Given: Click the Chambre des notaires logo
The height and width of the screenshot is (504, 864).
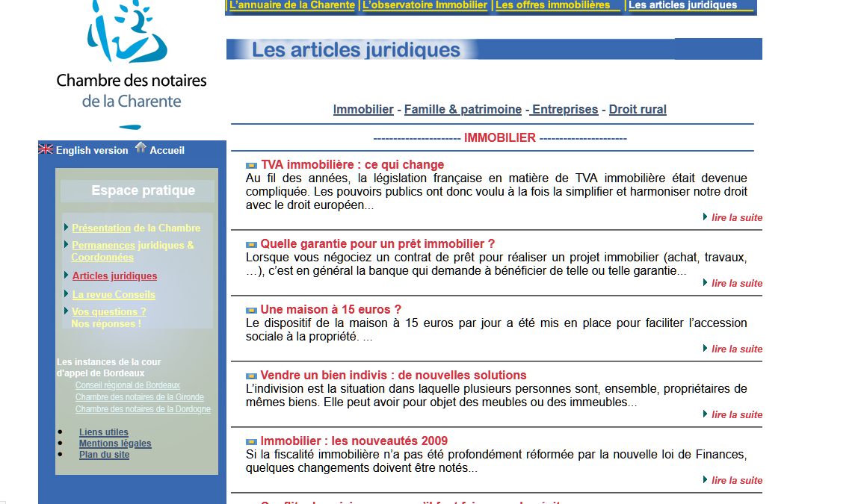Looking at the screenshot, I should 132,60.
